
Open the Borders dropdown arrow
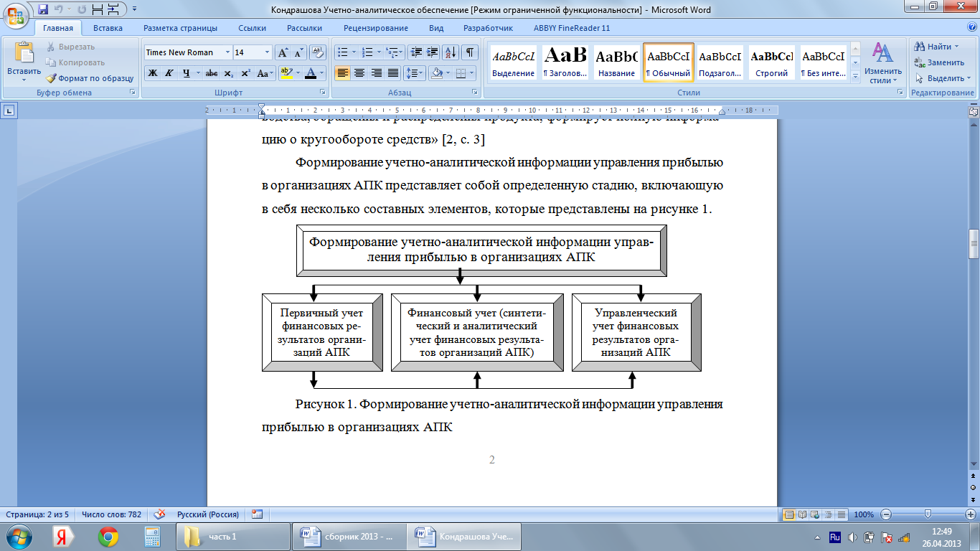coord(471,73)
